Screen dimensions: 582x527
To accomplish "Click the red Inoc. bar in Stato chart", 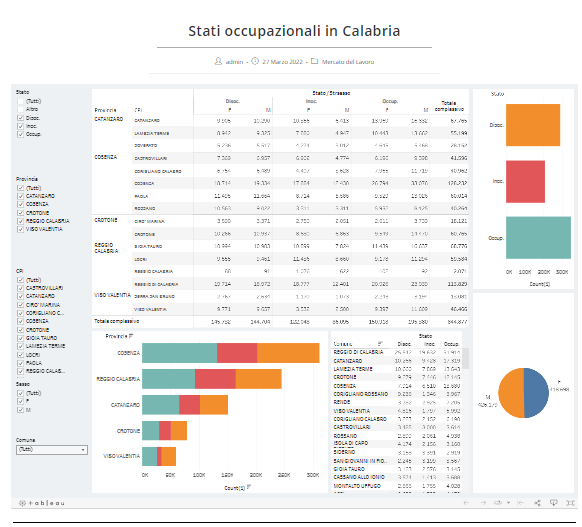I will point(525,181).
